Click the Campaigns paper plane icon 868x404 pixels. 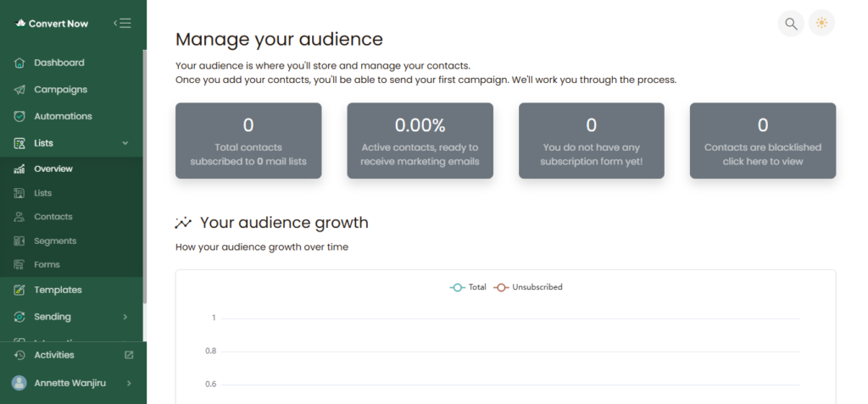19,90
